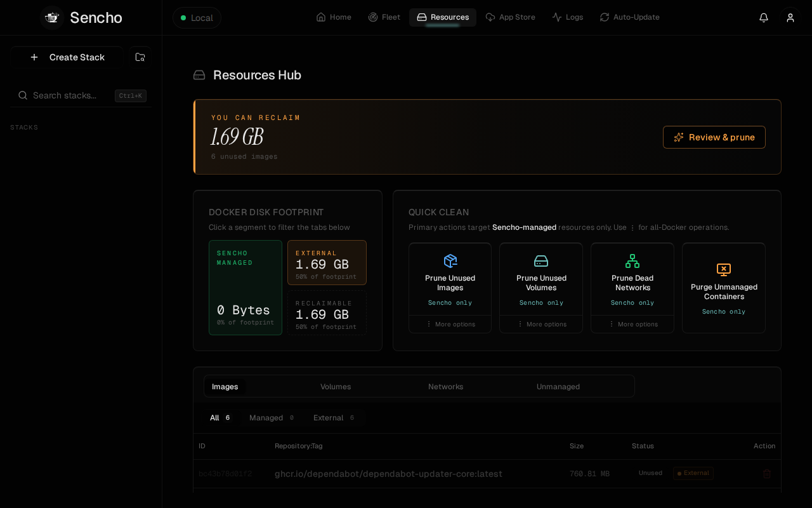Switch to the Unmanaged tab

pyautogui.click(x=558, y=387)
